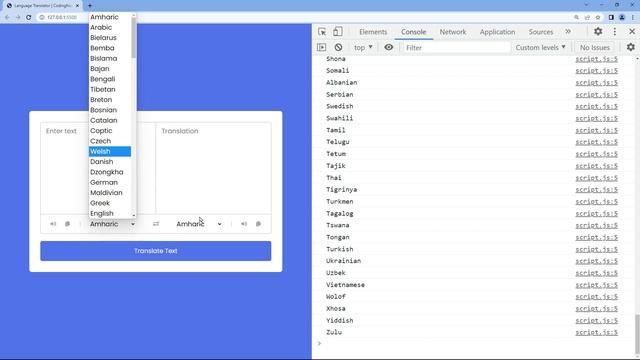Click the language list scroll-down arrow
The width and height of the screenshot is (640, 360).
pyautogui.click(x=133, y=215)
